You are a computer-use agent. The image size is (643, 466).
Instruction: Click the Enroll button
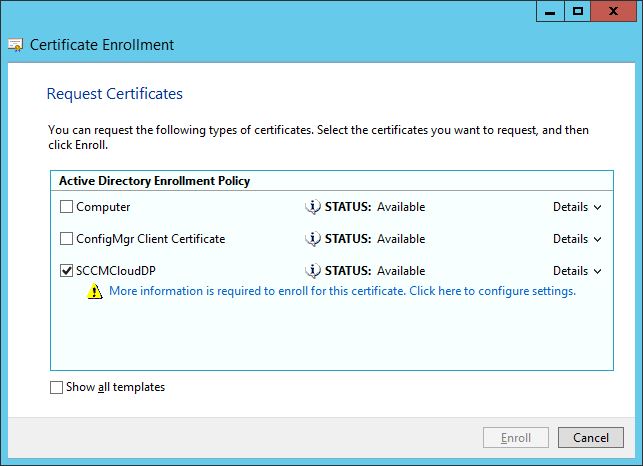click(x=516, y=438)
